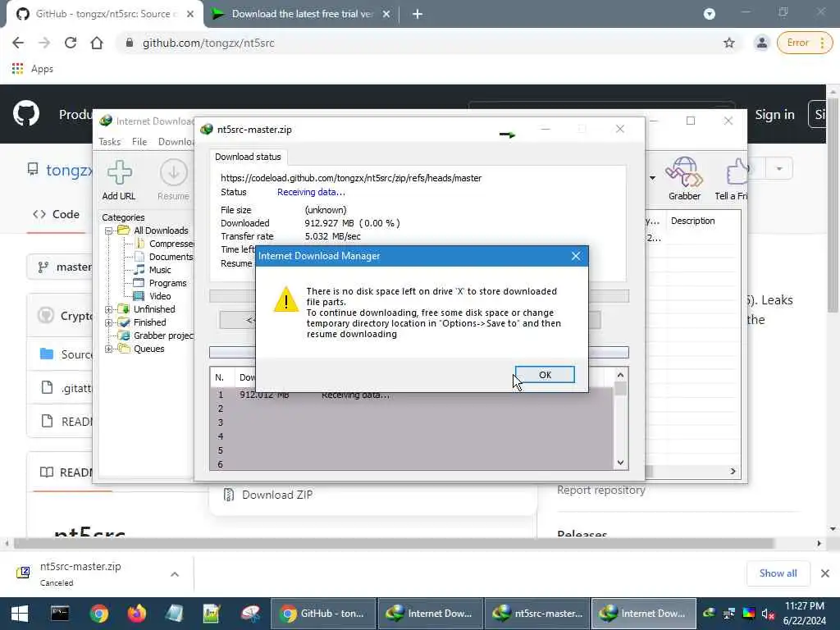Open a new Chrome tab

pos(418,14)
